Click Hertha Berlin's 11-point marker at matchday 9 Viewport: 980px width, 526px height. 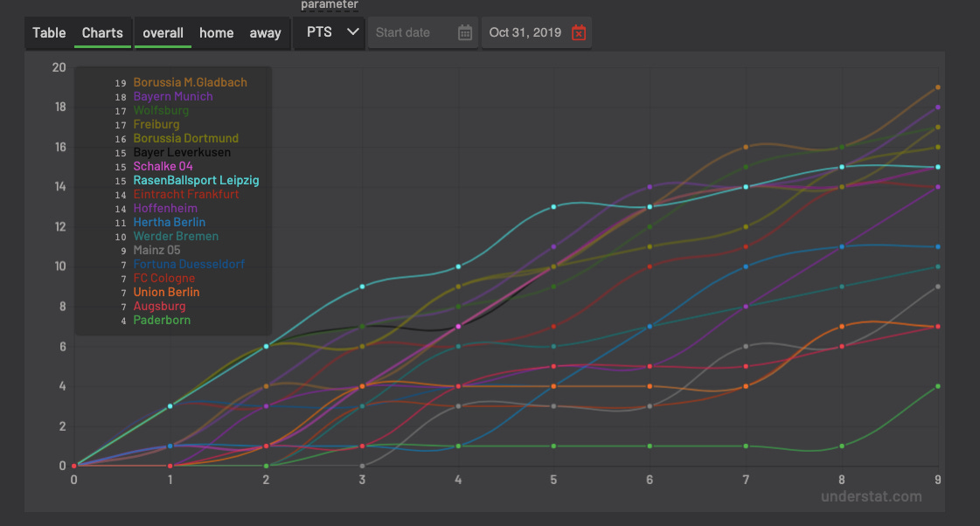coord(937,246)
